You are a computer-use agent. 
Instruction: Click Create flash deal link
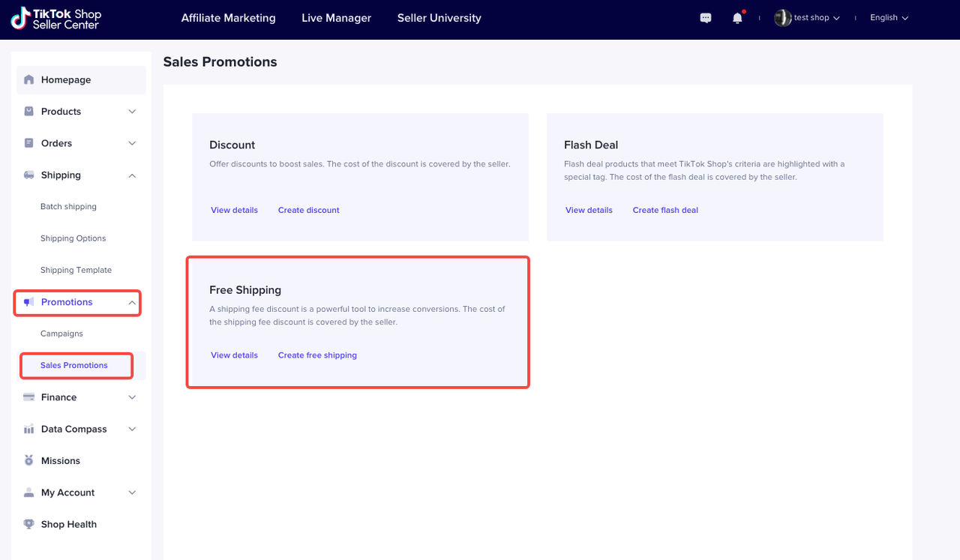pyautogui.click(x=665, y=211)
